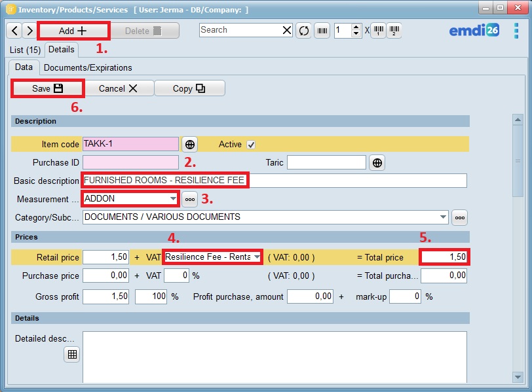Image resolution: width=532 pixels, height=392 pixels.
Task: Cancel the current edit
Action: click(x=118, y=88)
